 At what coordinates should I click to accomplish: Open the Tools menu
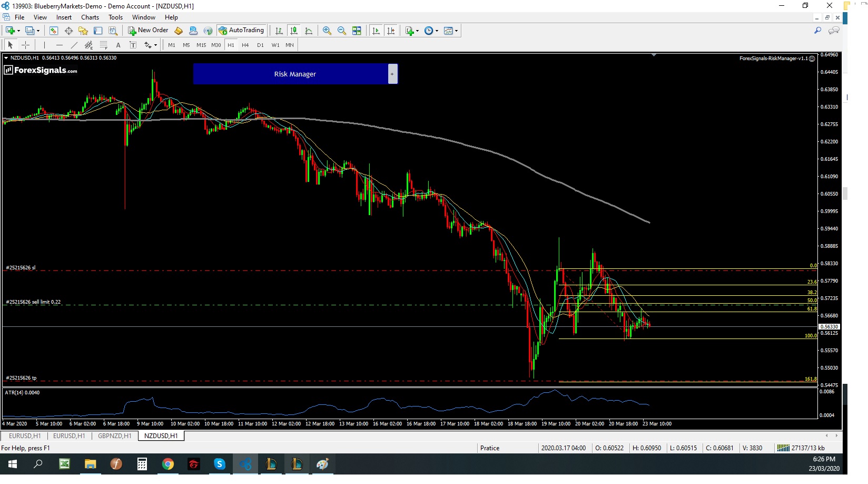pos(115,17)
